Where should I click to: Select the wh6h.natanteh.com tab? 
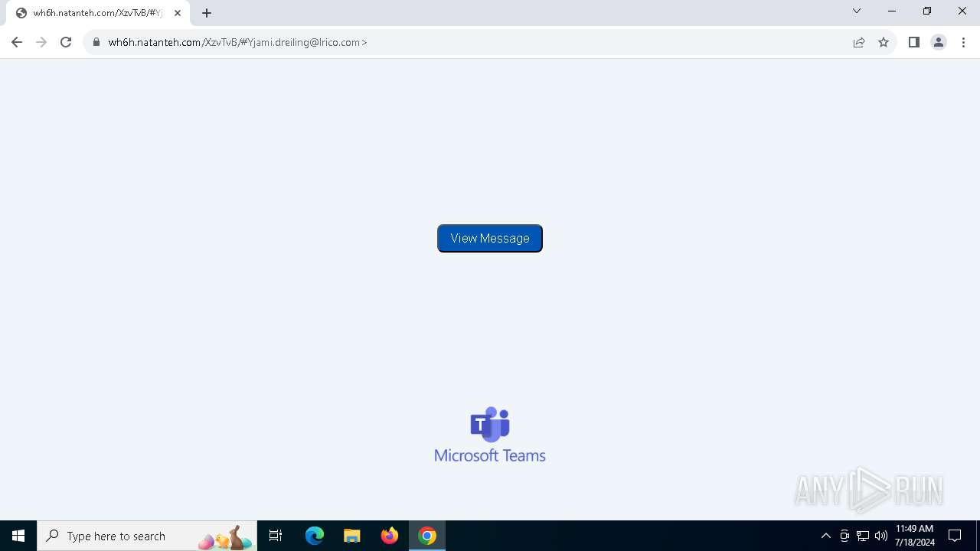click(98, 13)
